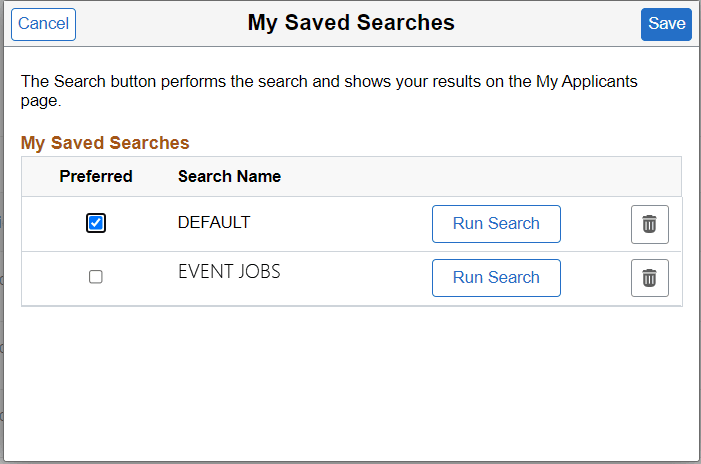Run the EVENT JOBS saved search
The image size is (701, 464).
coord(496,278)
